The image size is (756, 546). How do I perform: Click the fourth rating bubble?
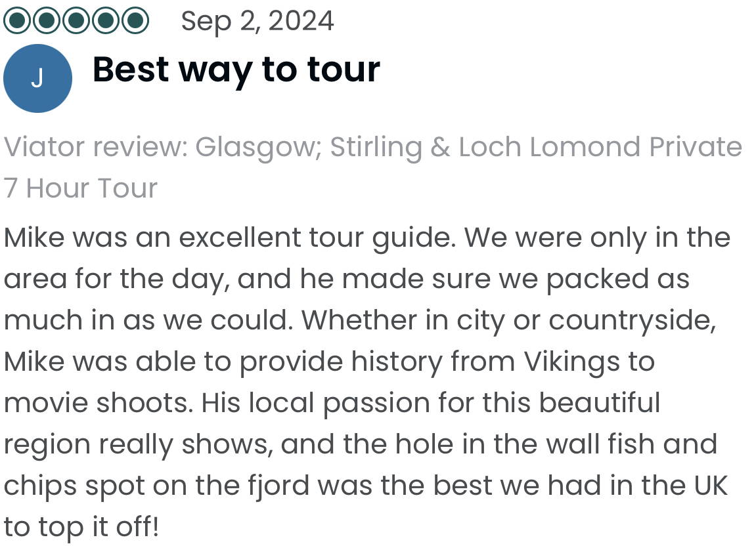pos(106,20)
